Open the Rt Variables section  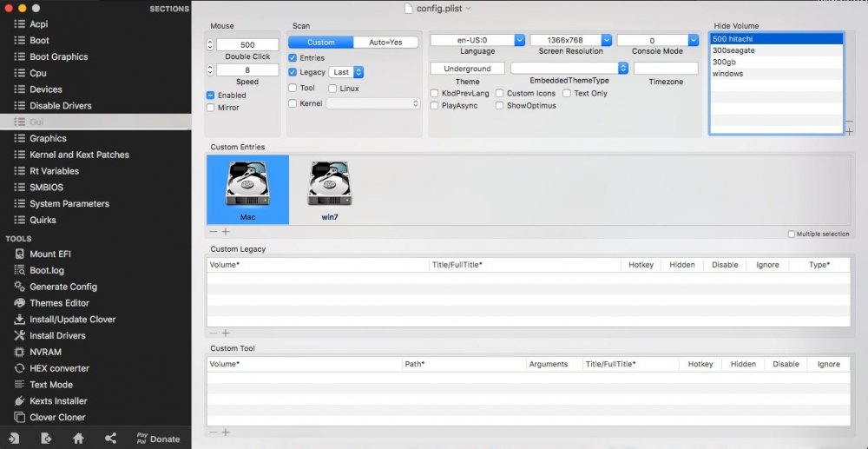pyautogui.click(x=54, y=171)
